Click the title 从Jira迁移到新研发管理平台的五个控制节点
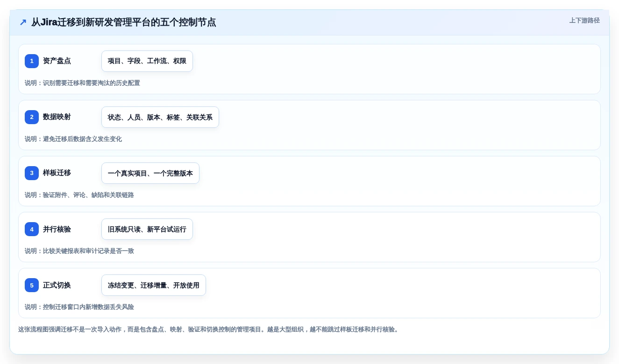 (123, 22)
